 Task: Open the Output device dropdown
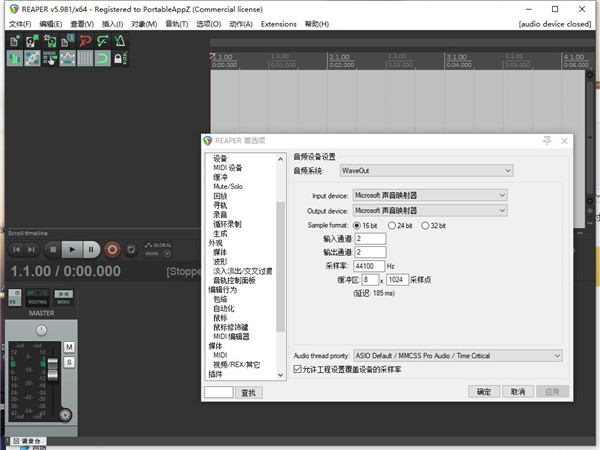pyautogui.click(x=430, y=210)
